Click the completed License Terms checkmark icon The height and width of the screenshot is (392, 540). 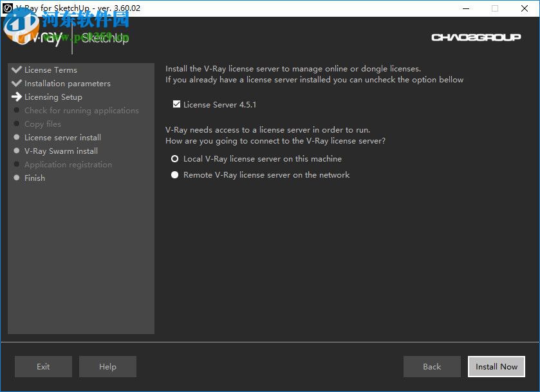point(17,70)
